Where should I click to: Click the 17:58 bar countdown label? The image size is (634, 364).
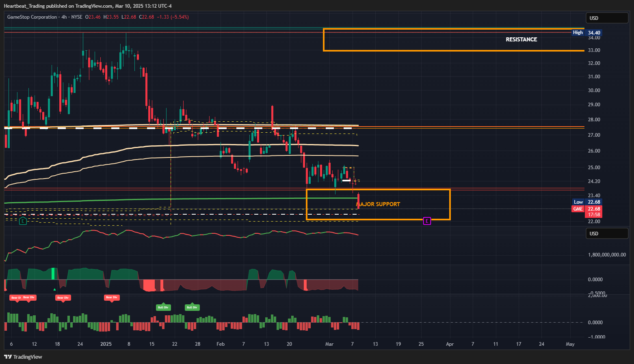[x=594, y=215]
